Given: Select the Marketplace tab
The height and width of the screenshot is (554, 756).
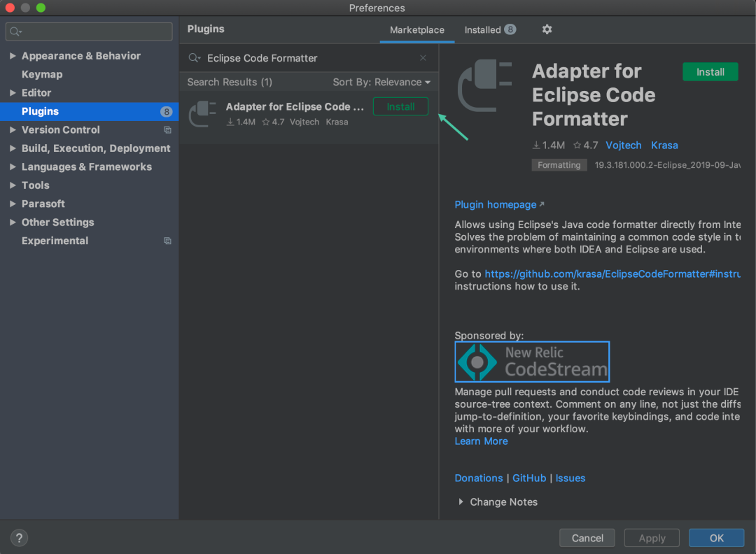Looking at the screenshot, I should pyautogui.click(x=416, y=30).
